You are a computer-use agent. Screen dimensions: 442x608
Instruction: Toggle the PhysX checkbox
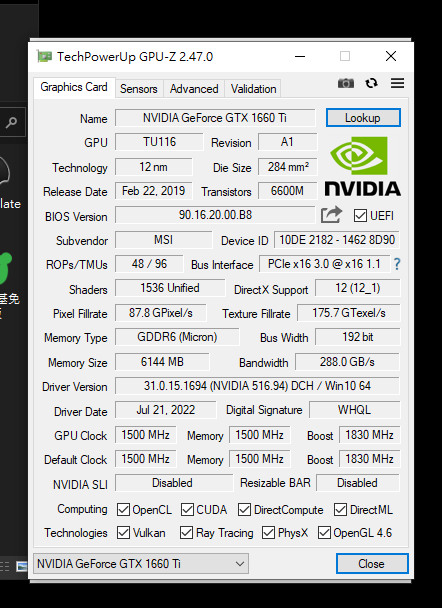point(268,533)
